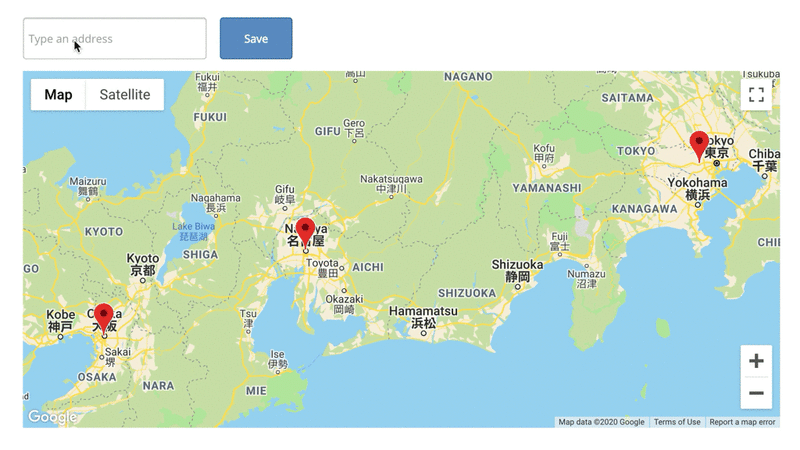
Task: Click the Tokyo red map marker
Action: tap(699, 145)
